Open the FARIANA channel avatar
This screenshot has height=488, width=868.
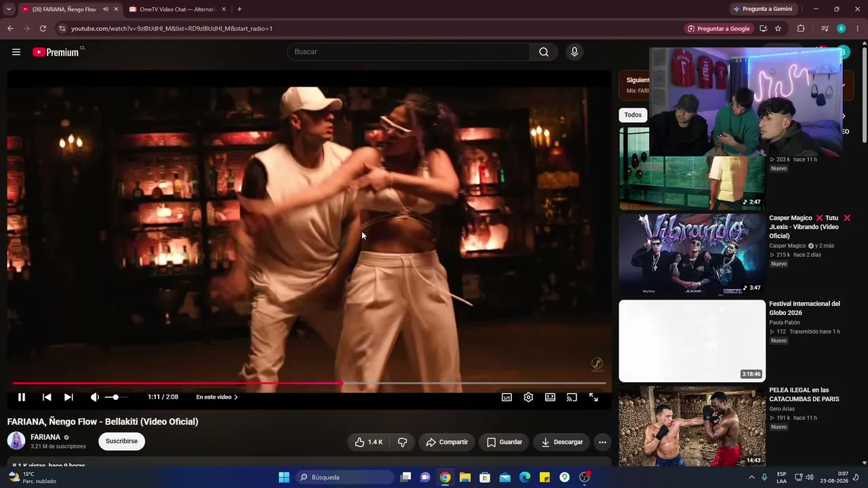tap(16, 441)
